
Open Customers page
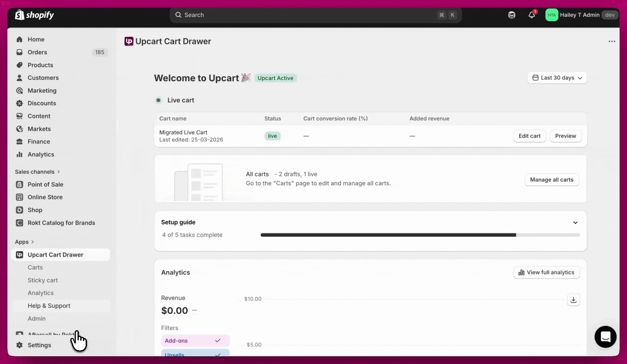(x=43, y=78)
